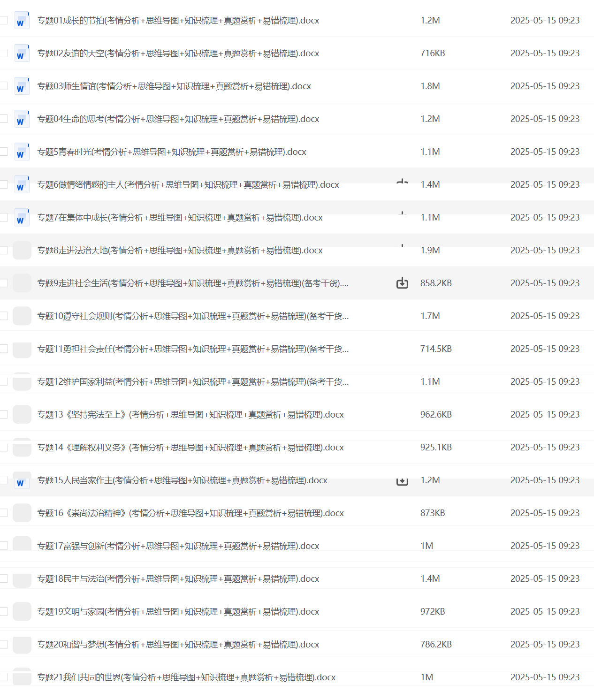Open the file 专题17富强与创新
Screen dimensions: 594x700
(178, 546)
